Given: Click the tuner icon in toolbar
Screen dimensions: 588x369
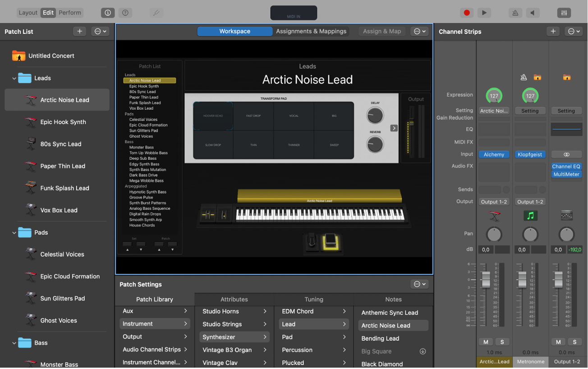Looking at the screenshot, I should (156, 13).
